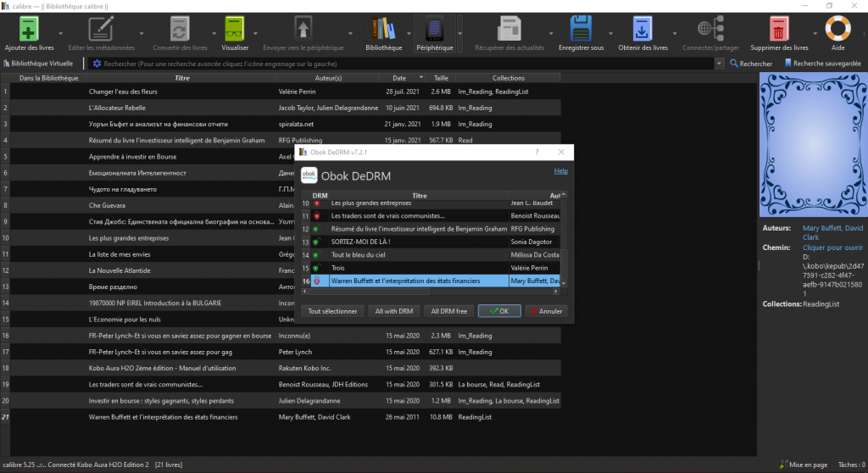Open the Aide lifebuoy icon
The height and width of the screenshot is (473, 868).
(x=837, y=29)
